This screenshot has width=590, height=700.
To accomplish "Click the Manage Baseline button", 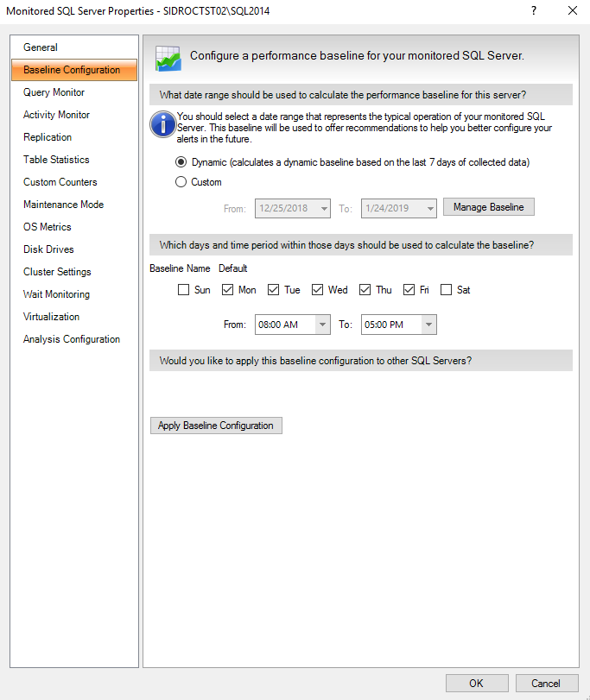I will click(x=489, y=207).
